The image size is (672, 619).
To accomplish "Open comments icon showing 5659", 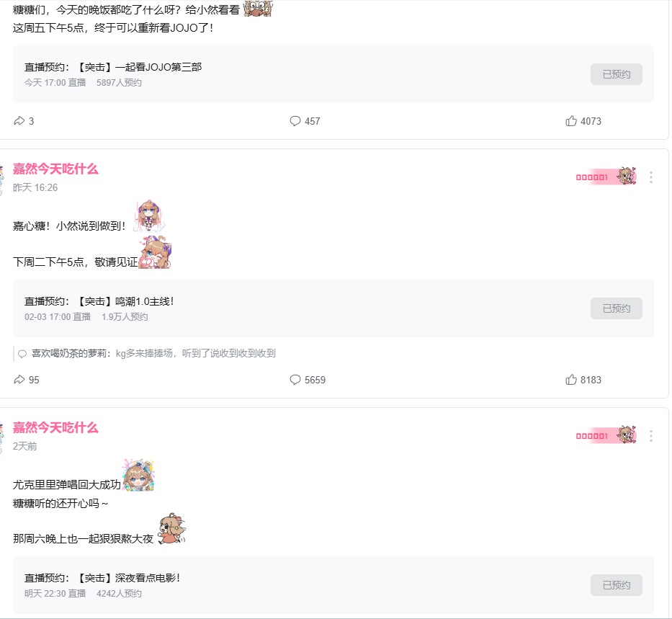I will [308, 380].
